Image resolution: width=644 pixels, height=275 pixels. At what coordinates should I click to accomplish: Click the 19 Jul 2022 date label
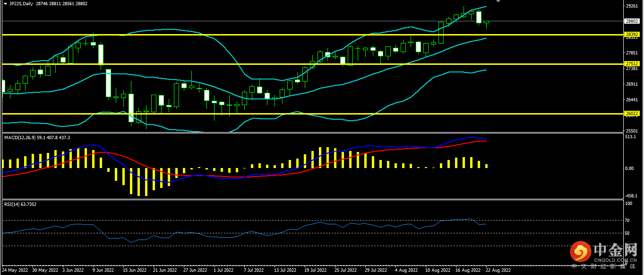pos(315,271)
